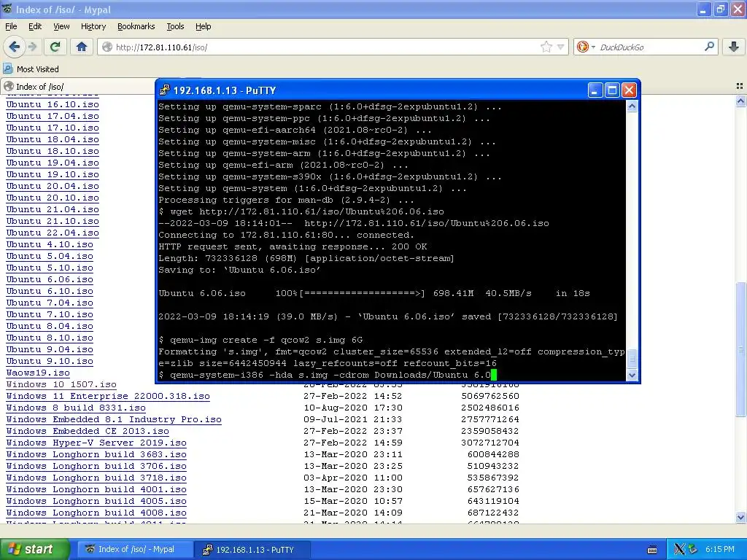
Task: Open the Downloads arrow button
Action: tap(734, 47)
